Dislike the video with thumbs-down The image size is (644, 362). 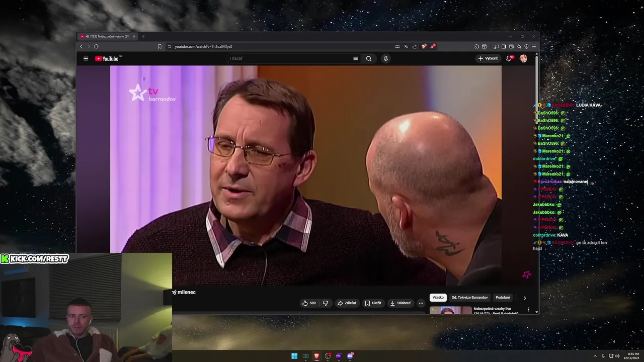tap(326, 303)
